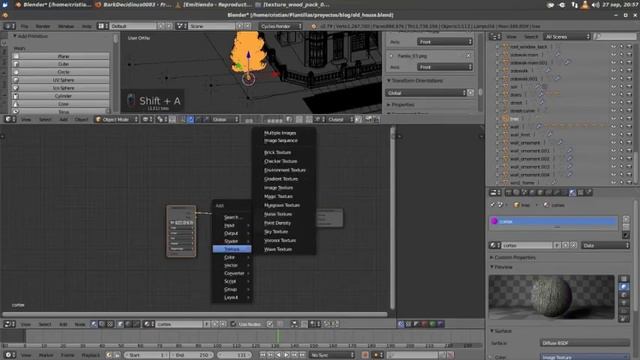The height and width of the screenshot is (360, 640).
Task: Open the Surface Diffuse BSDF shader dropdown
Action: [584, 343]
